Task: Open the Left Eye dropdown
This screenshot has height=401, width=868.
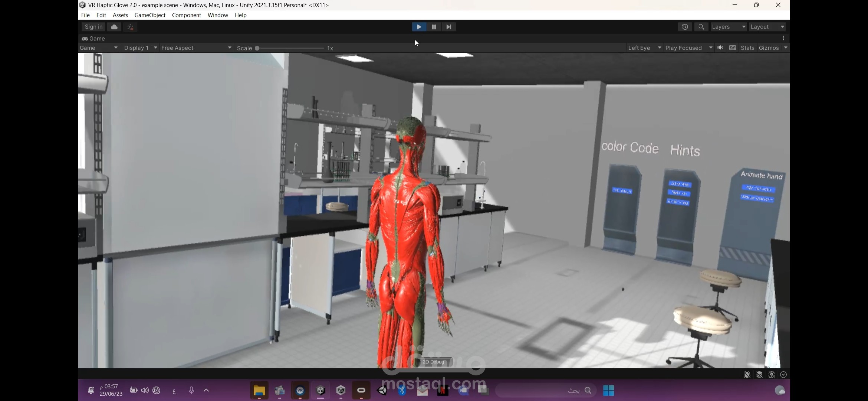Action: pos(644,48)
